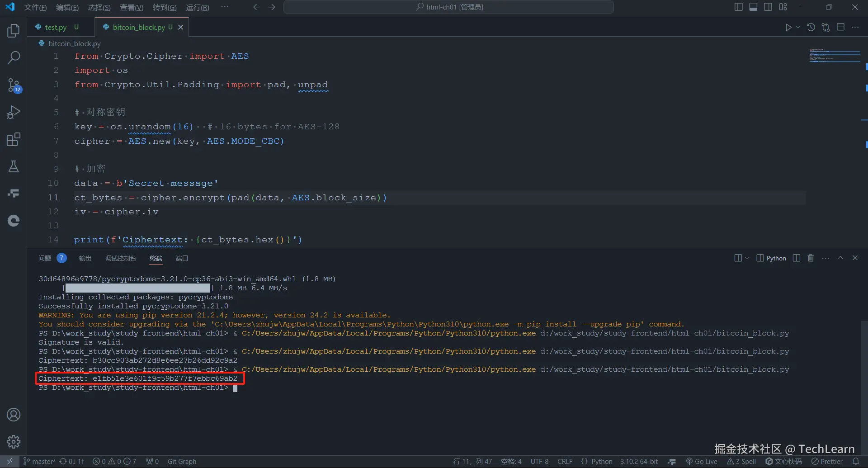Click the html-ch01 command center search box
The width and height of the screenshot is (868, 468).
(448, 7)
